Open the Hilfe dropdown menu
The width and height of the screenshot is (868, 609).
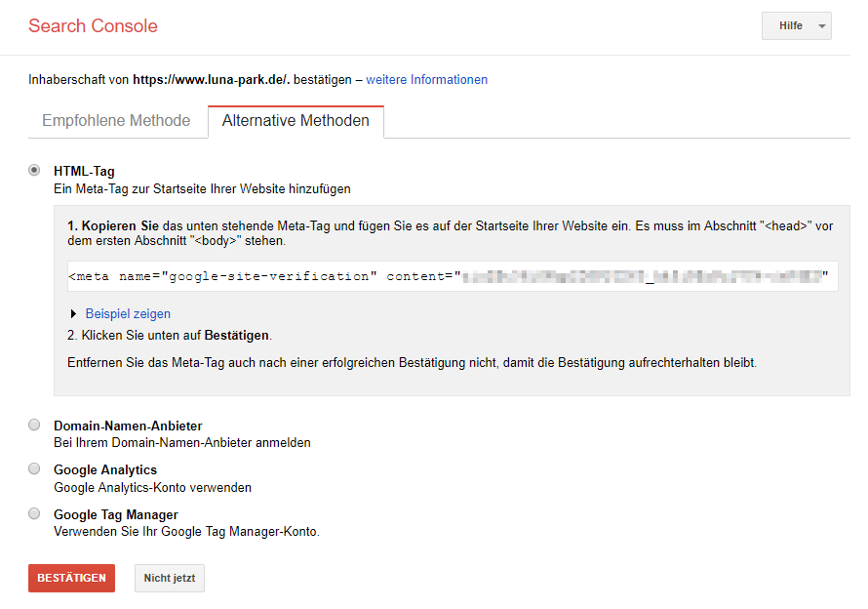tap(796, 25)
